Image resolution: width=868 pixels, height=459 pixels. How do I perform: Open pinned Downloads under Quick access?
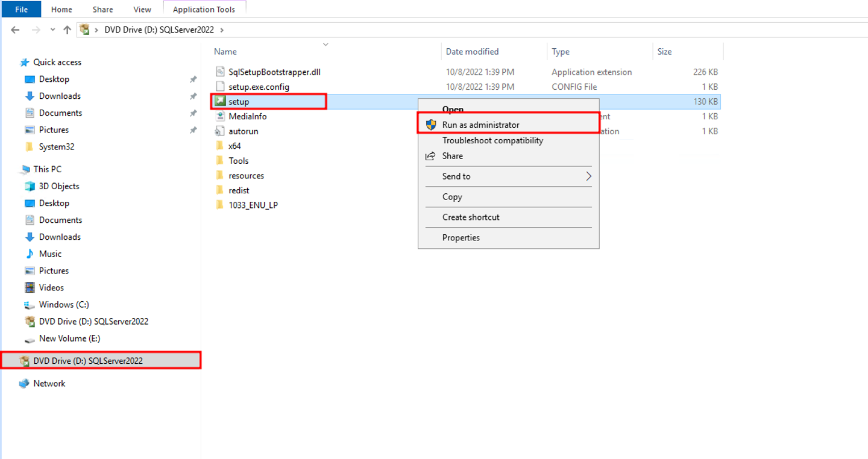pyautogui.click(x=60, y=96)
